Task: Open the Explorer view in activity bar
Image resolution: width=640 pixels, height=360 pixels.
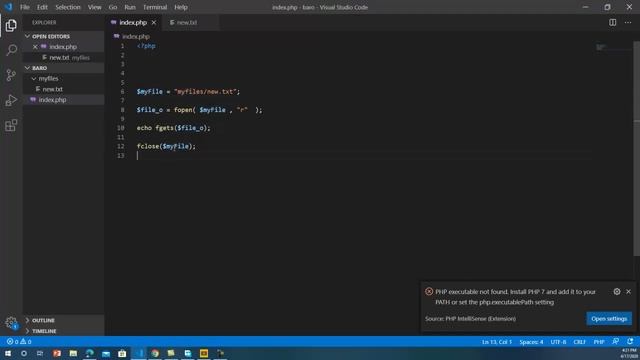Action: 11,25
